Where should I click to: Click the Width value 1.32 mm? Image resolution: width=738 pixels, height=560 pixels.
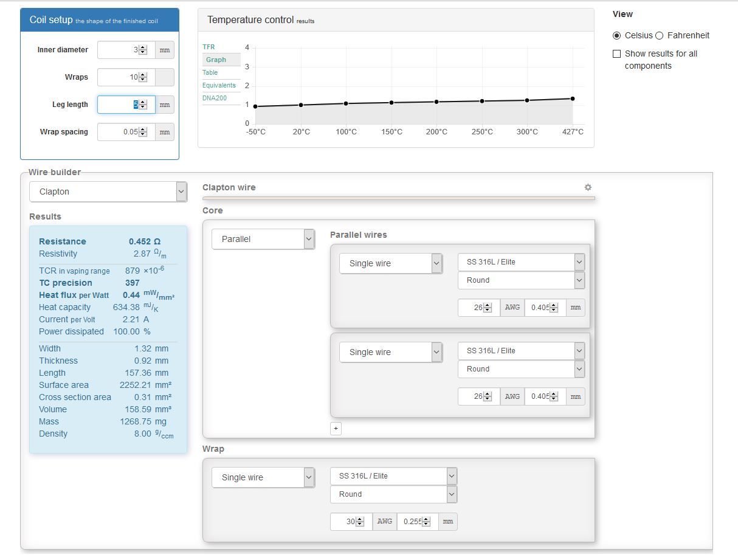pyautogui.click(x=151, y=348)
